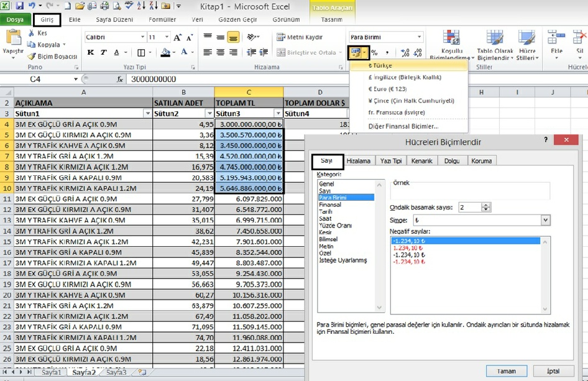Align text to middle of cell
This screenshot has width=588, height=381.
coord(220,37)
